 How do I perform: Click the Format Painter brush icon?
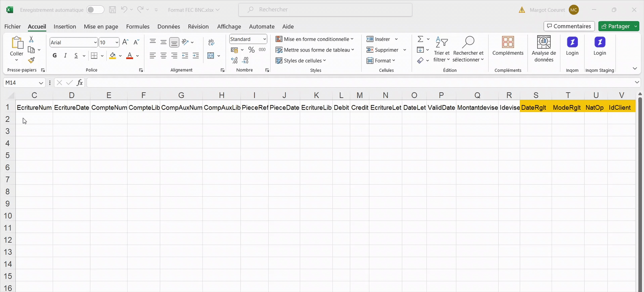pos(31,60)
